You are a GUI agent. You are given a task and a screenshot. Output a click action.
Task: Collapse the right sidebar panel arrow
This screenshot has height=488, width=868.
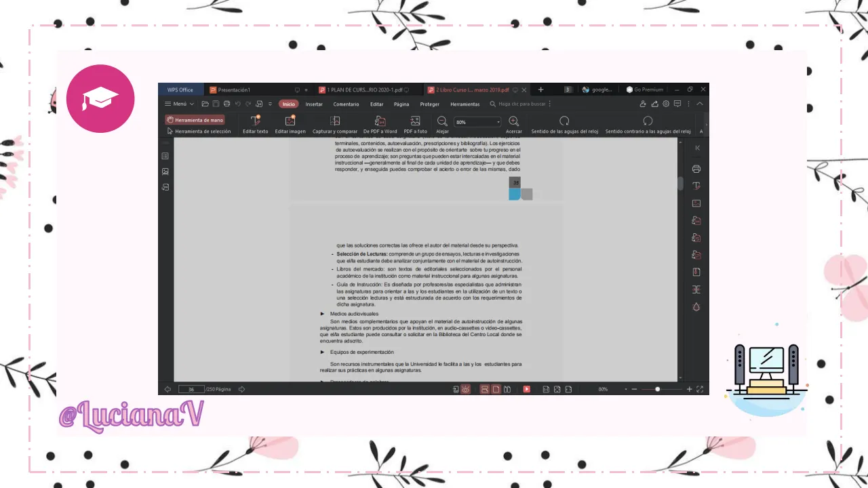pyautogui.click(x=697, y=148)
